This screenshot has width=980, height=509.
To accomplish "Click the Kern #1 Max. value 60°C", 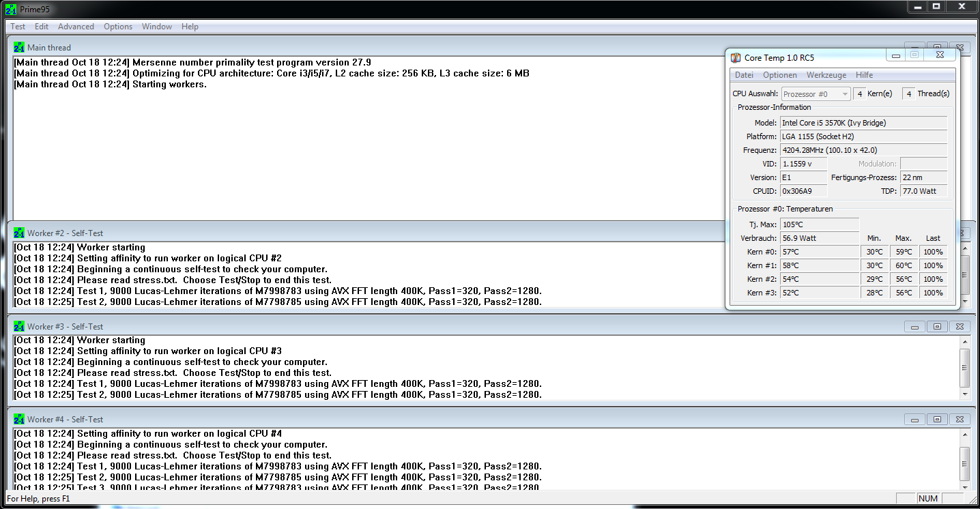I will 904,265.
